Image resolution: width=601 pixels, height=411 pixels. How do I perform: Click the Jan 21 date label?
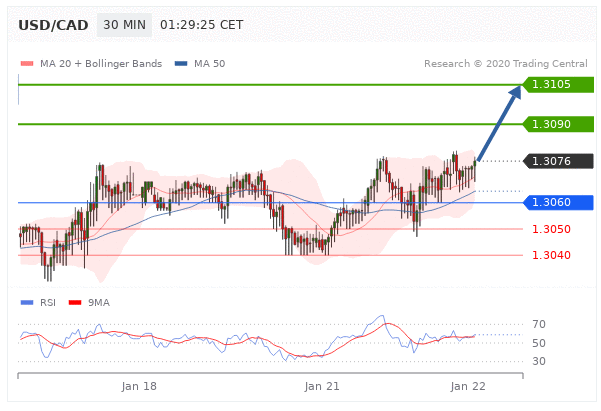point(322,386)
